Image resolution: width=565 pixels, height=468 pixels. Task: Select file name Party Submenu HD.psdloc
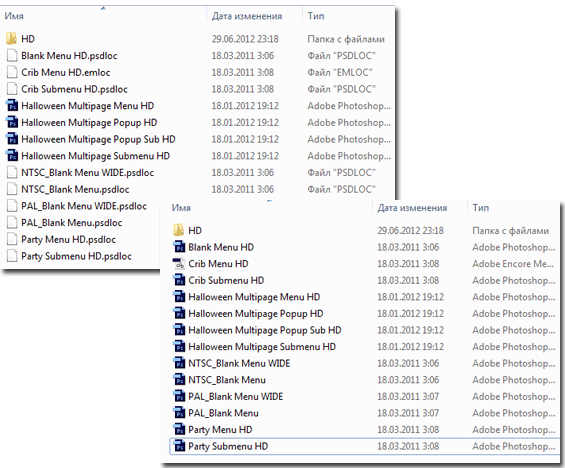76,256
